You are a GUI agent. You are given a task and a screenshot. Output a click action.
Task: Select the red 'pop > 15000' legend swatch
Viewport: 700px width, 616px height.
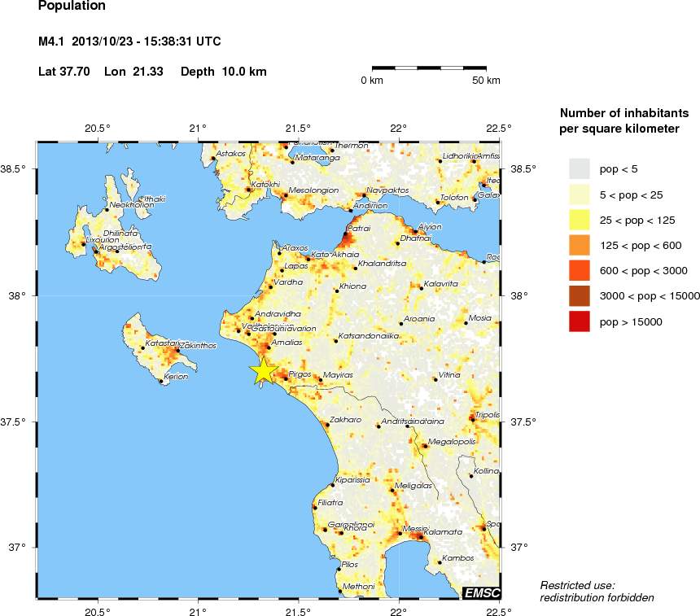(x=579, y=322)
